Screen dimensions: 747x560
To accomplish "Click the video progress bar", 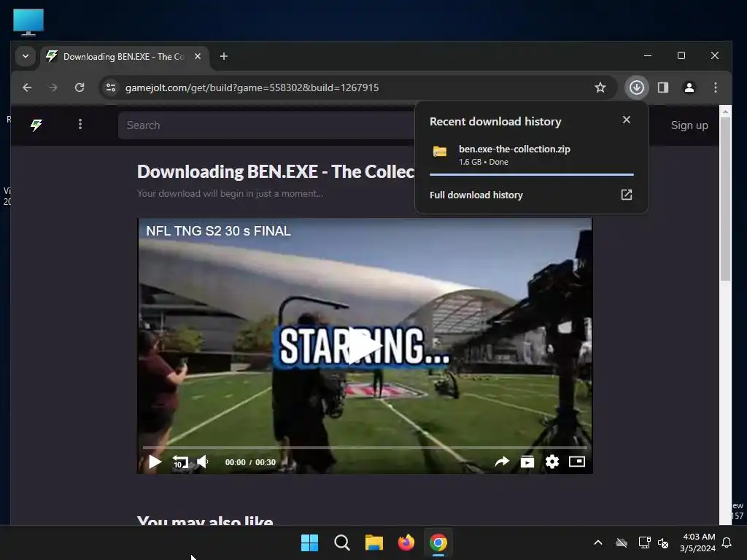I will coord(365,448).
